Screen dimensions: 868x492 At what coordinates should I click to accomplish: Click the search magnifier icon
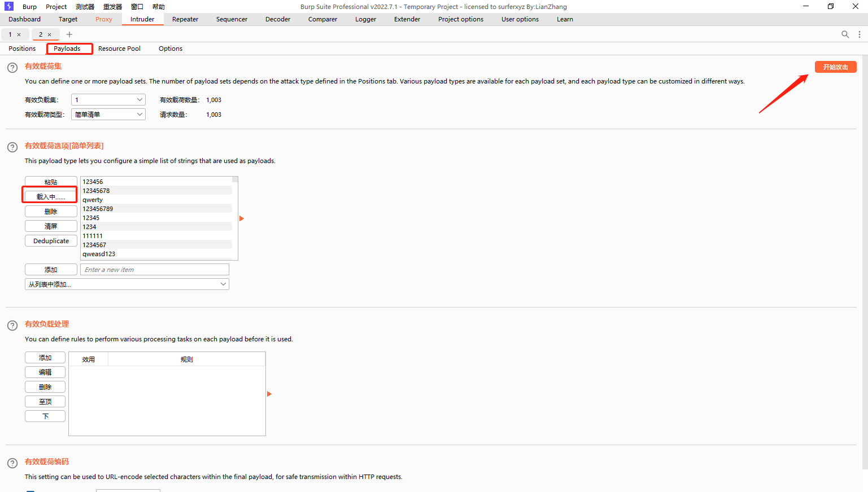click(845, 34)
